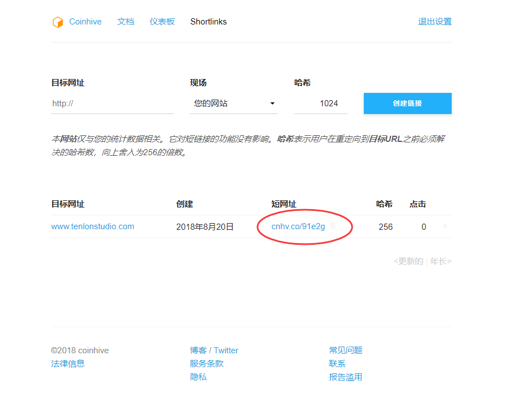Switch to the 文档 section
Viewport: 519px width, 420px height.
[126, 22]
